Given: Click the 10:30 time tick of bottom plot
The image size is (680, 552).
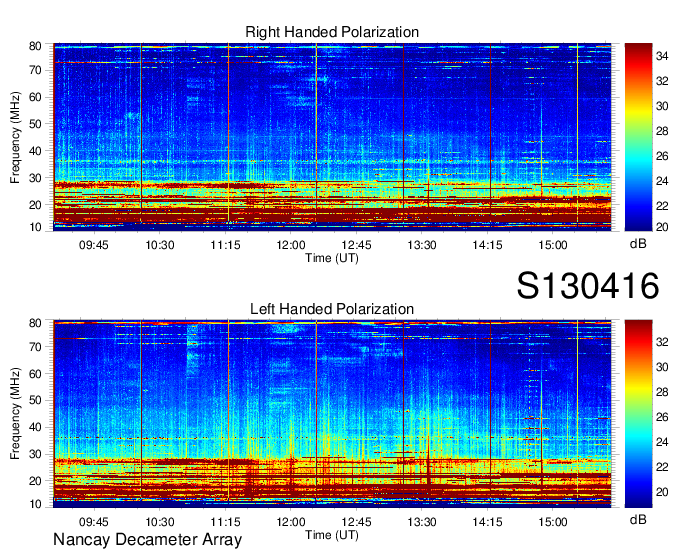Looking at the screenshot, I should (160, 522).
